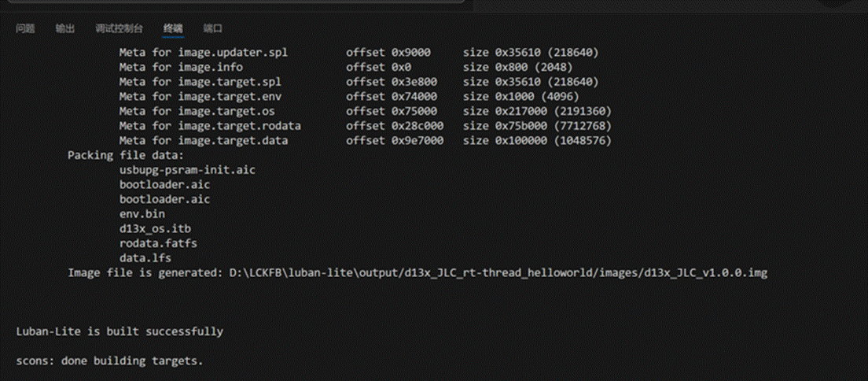Viewport: 868px width, 381px height.
Task: Switch to the 输出 output tab
Action: [65, 29]
